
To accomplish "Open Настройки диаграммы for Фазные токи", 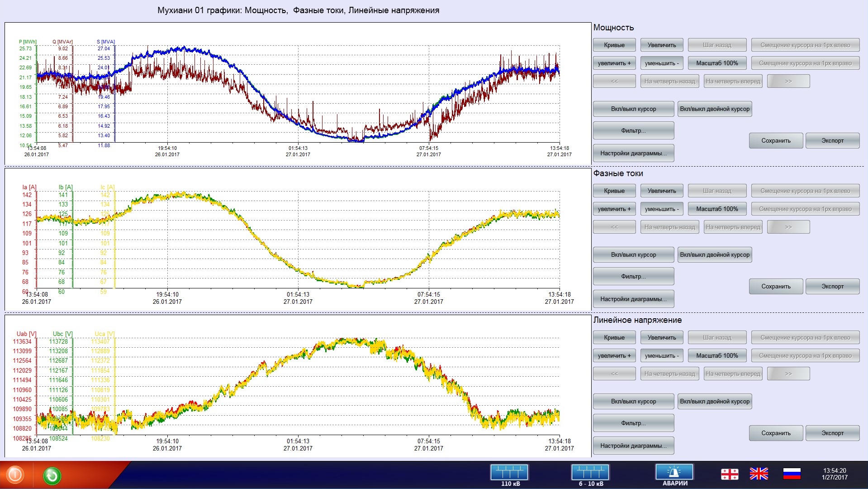I will coord(633,299).
